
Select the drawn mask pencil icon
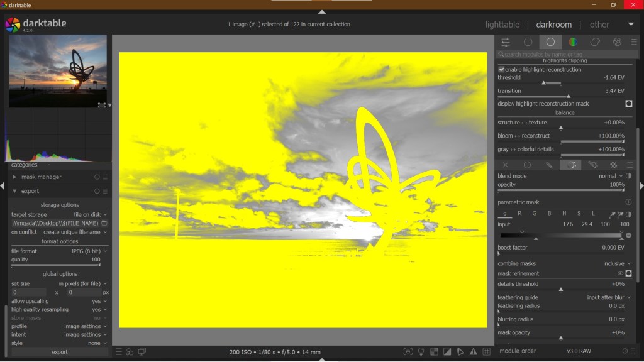(549, 165)
